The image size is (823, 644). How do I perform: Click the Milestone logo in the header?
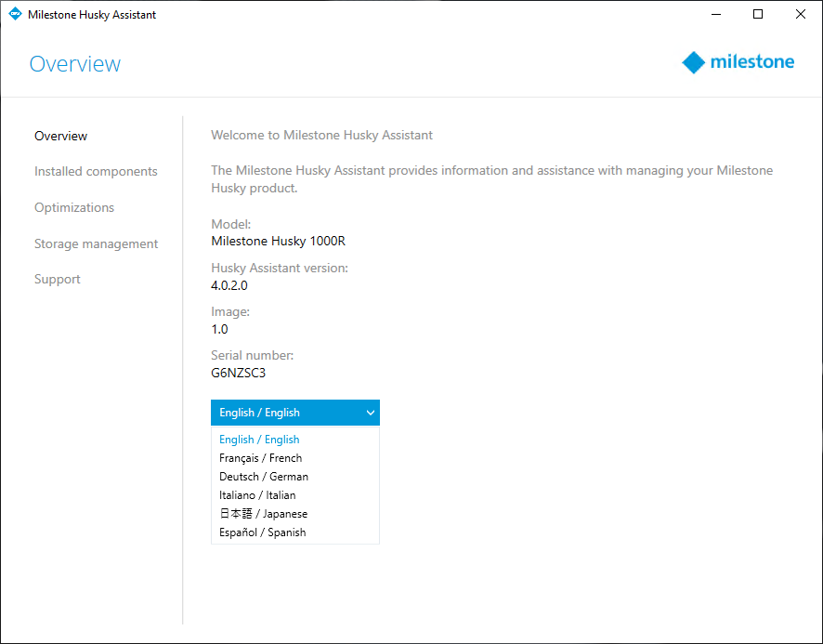pyautogui.click(x=738, y=63)
